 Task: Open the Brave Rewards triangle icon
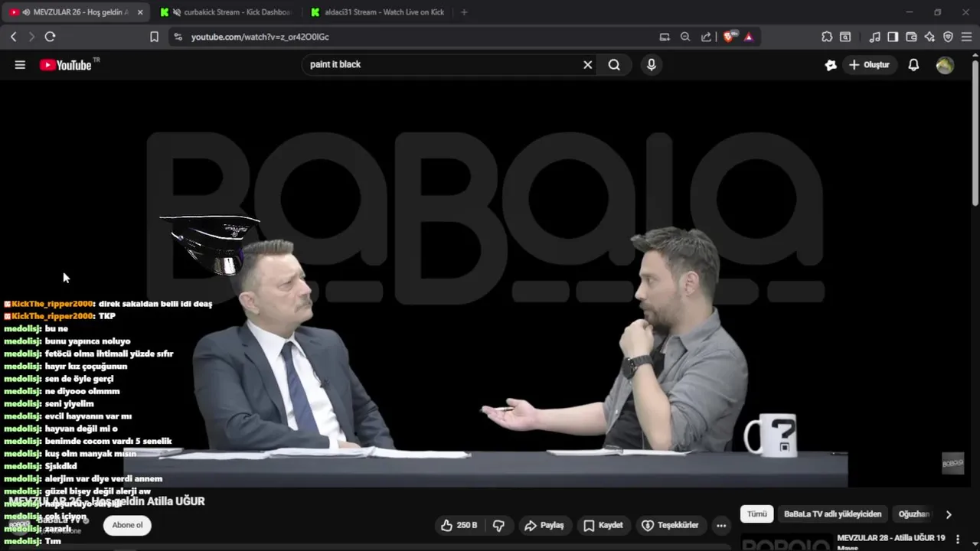749,37
